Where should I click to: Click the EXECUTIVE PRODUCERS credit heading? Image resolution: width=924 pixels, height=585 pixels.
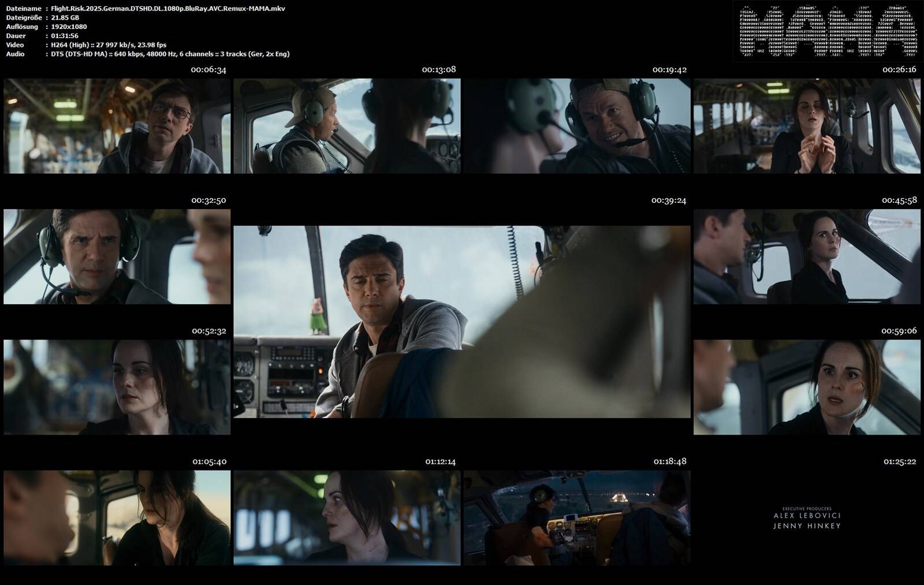(x=807, y=509)
